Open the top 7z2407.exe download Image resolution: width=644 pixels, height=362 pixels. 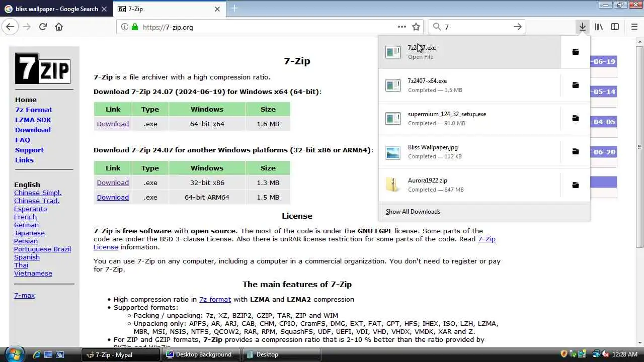coord(469,52)
